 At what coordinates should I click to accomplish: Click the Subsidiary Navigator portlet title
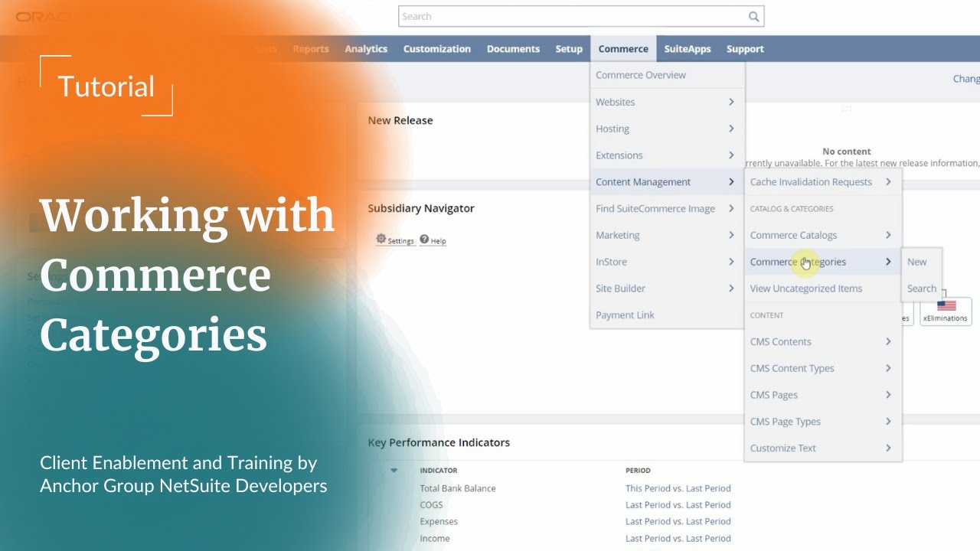tap(421, 208)
